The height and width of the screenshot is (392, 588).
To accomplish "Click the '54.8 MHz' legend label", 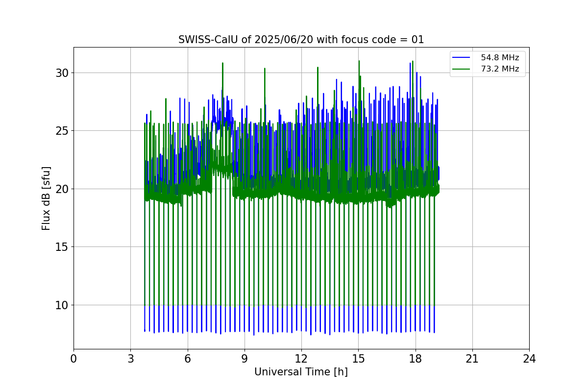I will tap(500, 58).
